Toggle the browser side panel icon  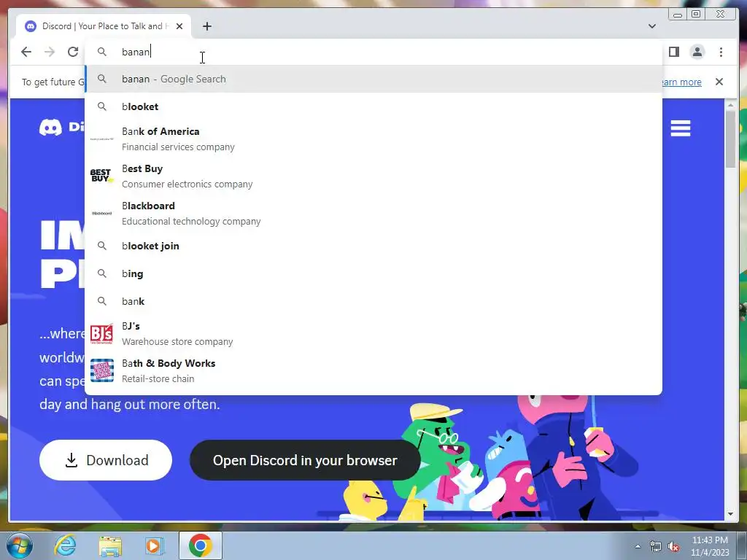coord(673,52)
